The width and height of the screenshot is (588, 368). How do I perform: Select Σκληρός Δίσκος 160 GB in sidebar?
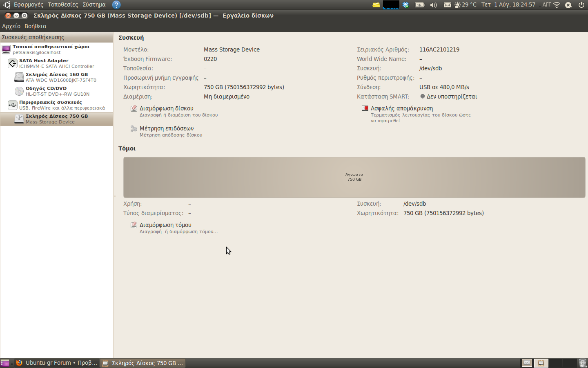(57, 77)
